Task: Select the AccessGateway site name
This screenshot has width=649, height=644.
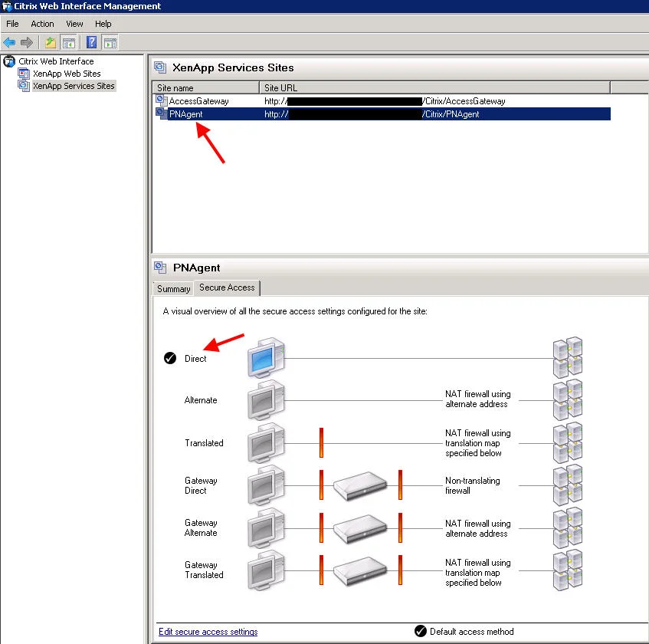Action: coord(198,101)
